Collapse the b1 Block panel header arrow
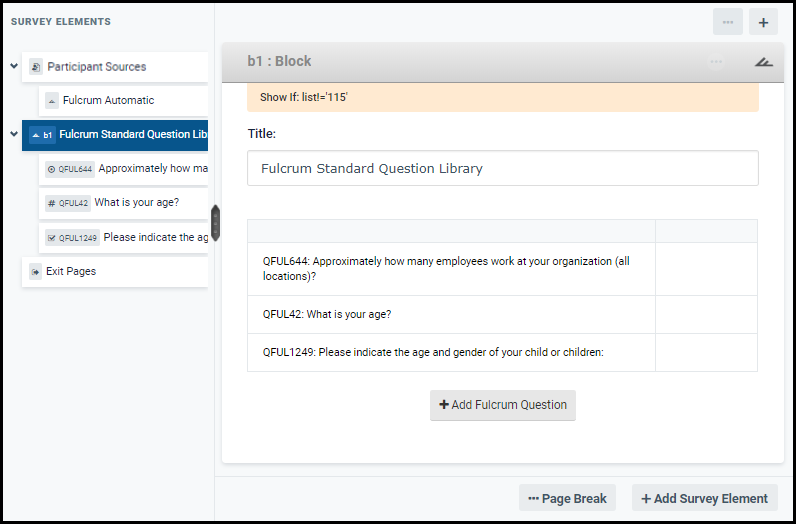The image size is (796, 524). coord(764,62)
